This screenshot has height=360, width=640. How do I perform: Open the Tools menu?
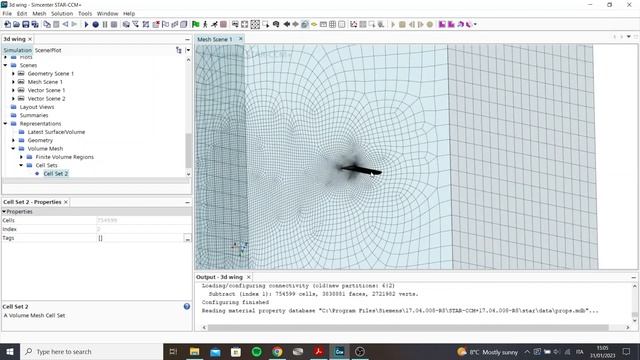pyautogui.click(x=85, y=13)
